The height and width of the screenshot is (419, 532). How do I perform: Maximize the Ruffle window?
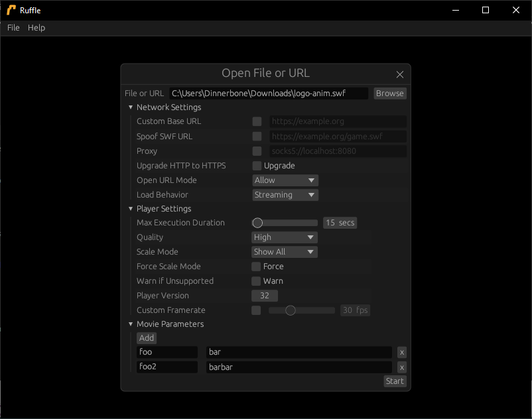(485, 11)
